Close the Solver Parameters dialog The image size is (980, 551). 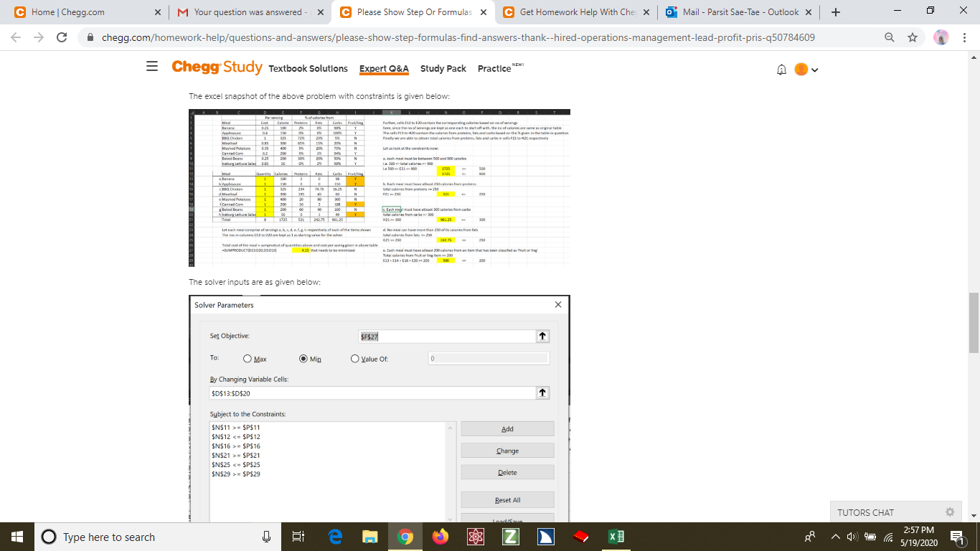tap(558, 305)
